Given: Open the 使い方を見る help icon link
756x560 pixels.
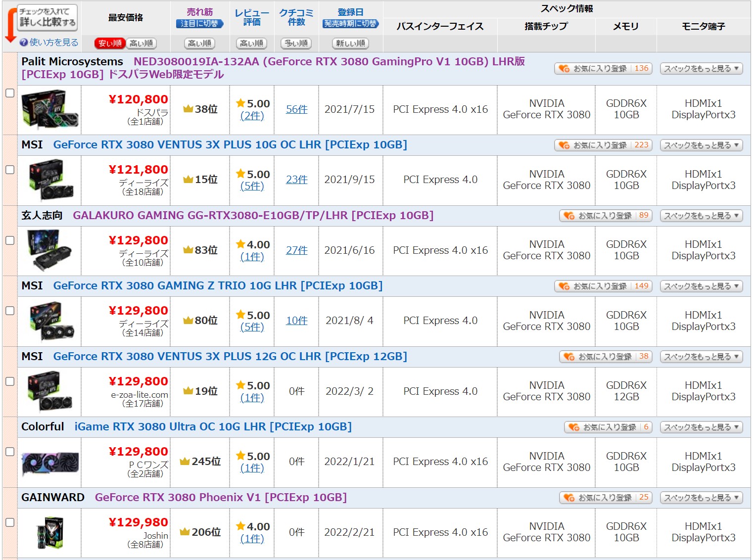Looking at the screenshot, I should point(48,43).
